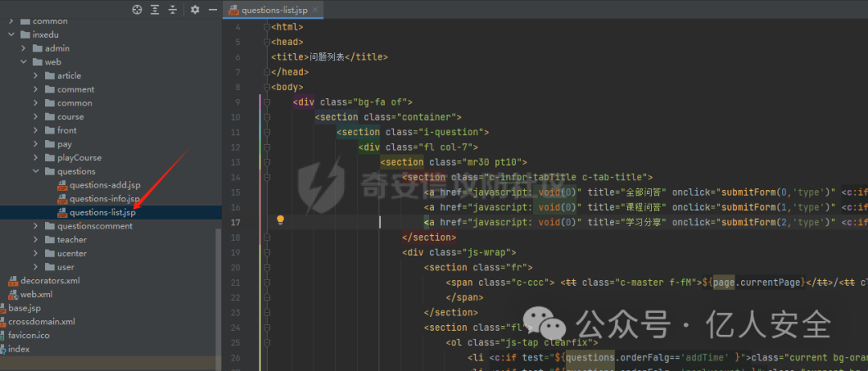868x371 pixels.
Task: Hide the project panel with minus icon
Action: tap(212, 10)
